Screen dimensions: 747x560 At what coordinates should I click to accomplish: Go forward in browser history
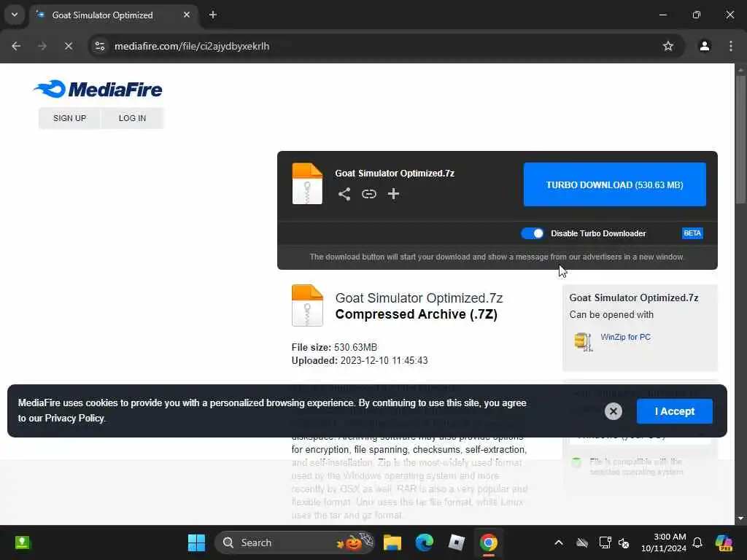pos(42,46)
